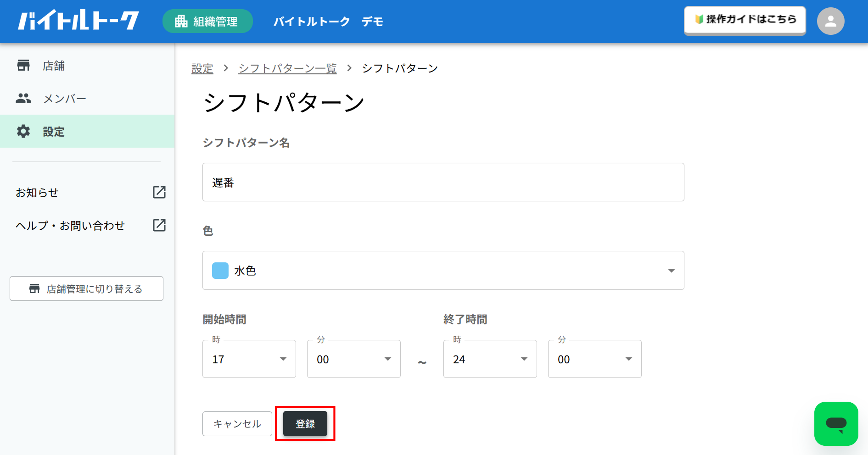Open the 組織管理 building icon button
868x455 pixels.
click(207, 21)
